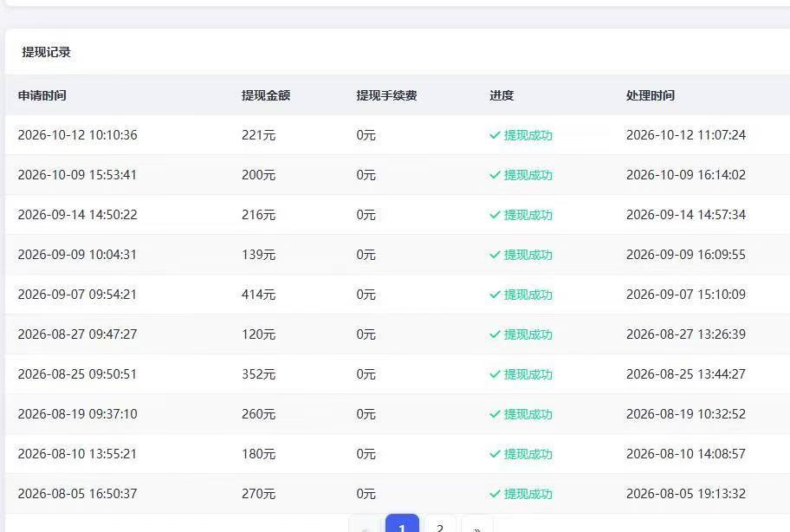Select processing time 2026-08-27 13:26:39
790x532 pixels.
coord(686,334)
